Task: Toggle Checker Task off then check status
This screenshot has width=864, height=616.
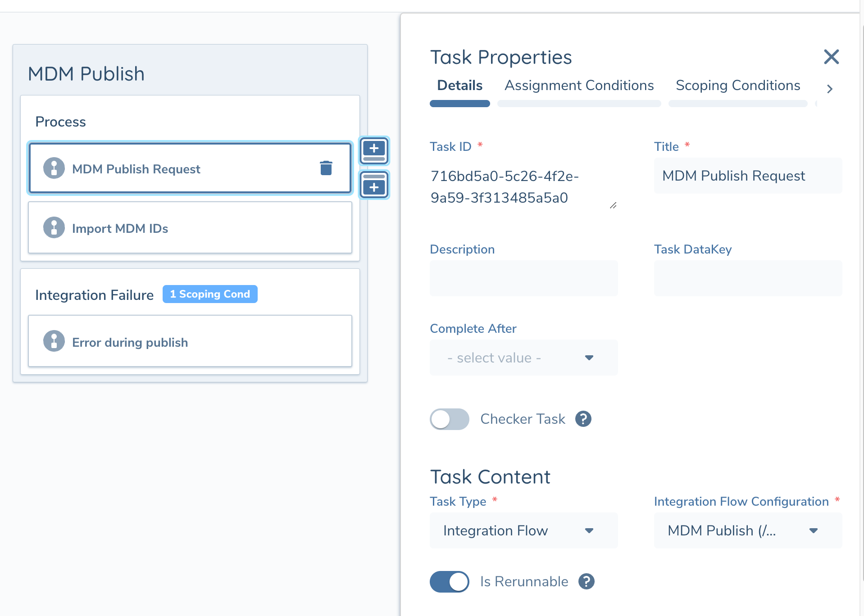Action: click(449, 419)
